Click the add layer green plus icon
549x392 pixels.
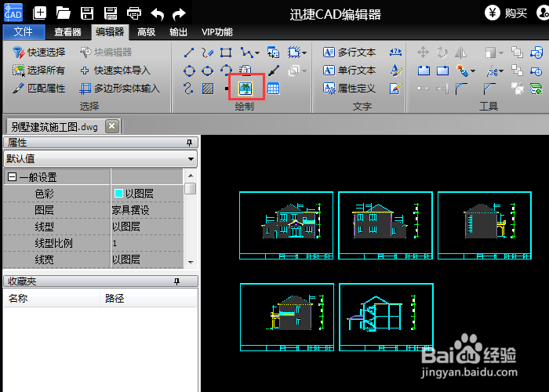536,89
